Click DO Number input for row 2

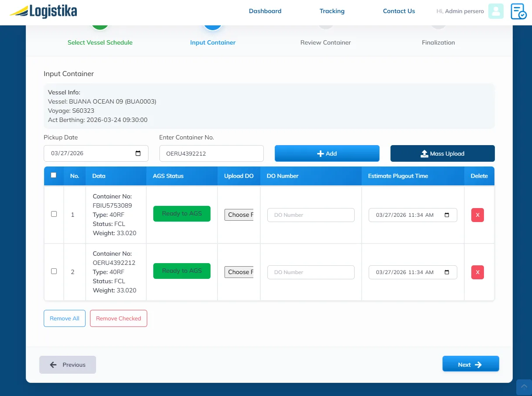(x=311, y=272)
